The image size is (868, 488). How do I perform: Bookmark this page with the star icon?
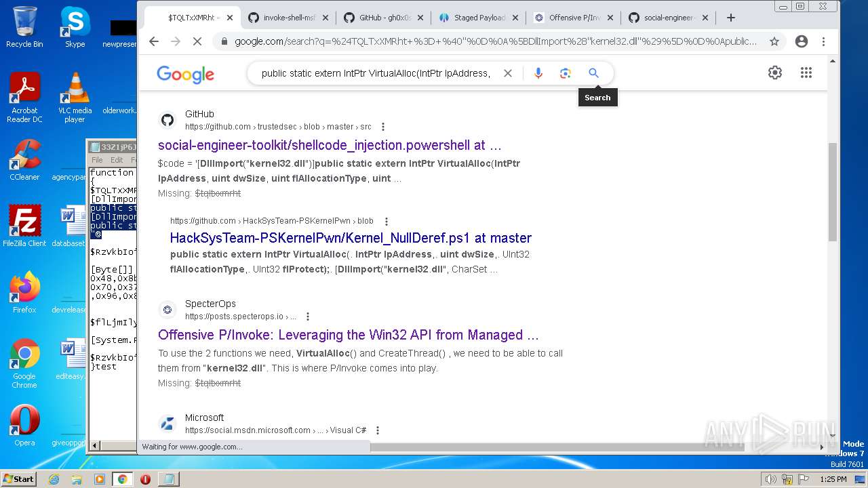click(774, 41)
